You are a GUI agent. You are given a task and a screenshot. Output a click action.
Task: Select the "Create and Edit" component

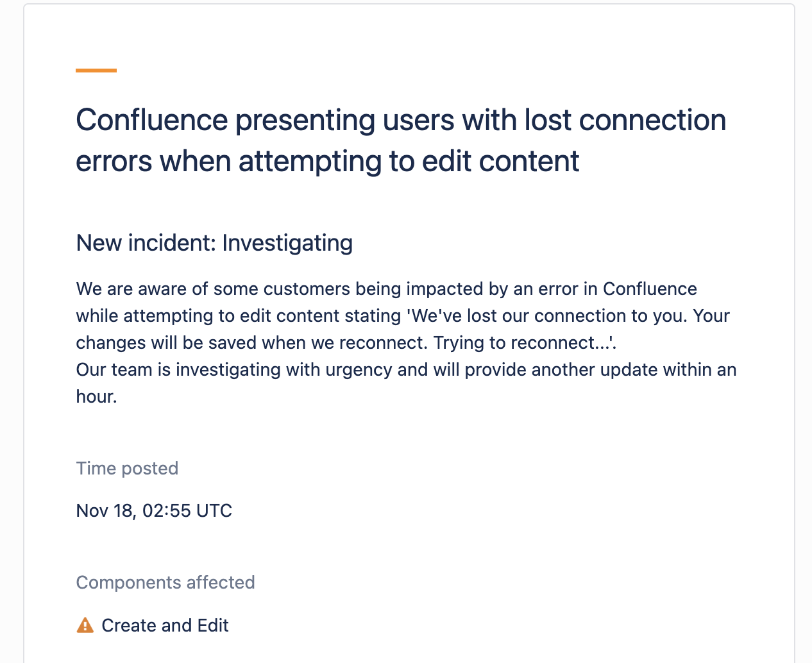pos(165,625)
